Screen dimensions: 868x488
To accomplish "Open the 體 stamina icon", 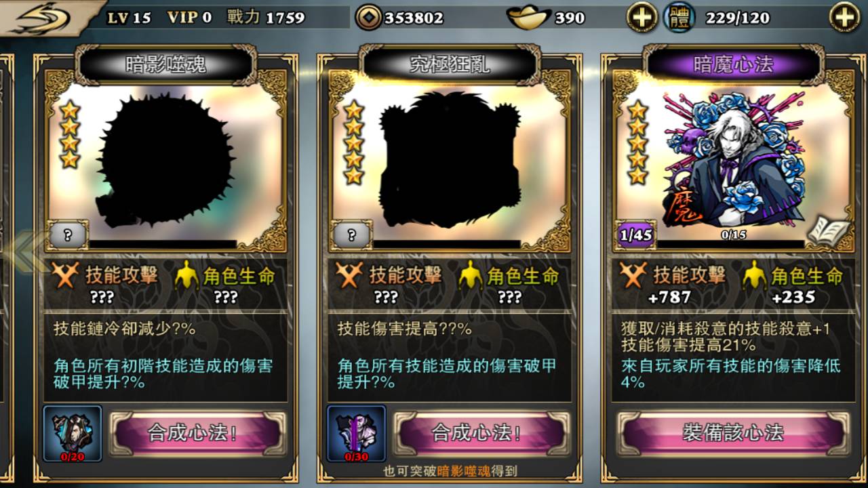I will coord(679,18).
